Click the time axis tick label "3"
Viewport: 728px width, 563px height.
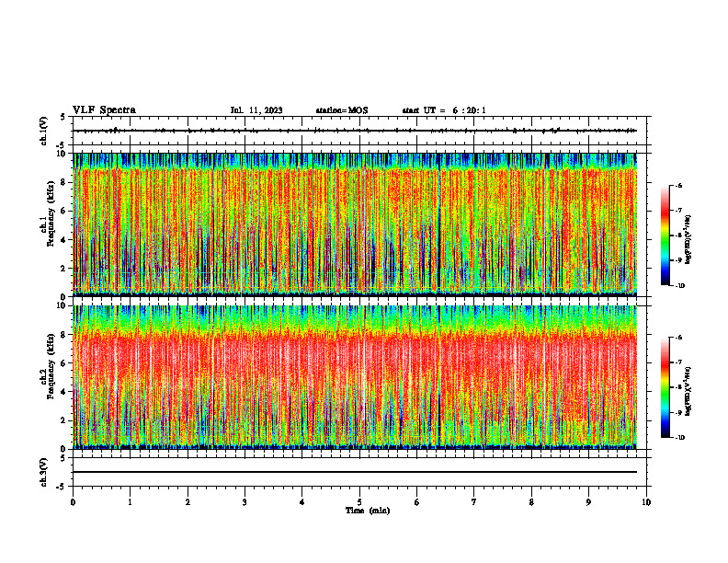(245, 502)
